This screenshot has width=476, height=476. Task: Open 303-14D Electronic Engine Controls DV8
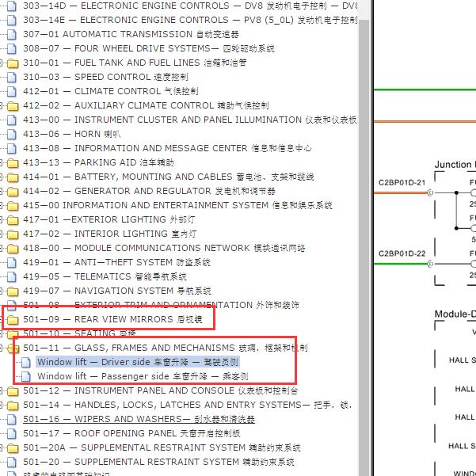click(x=190, y=6)
